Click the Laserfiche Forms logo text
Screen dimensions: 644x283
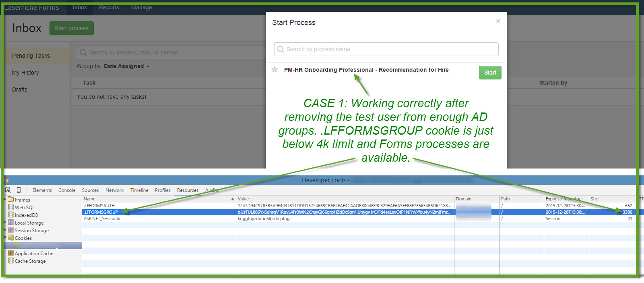pos(31,7)
